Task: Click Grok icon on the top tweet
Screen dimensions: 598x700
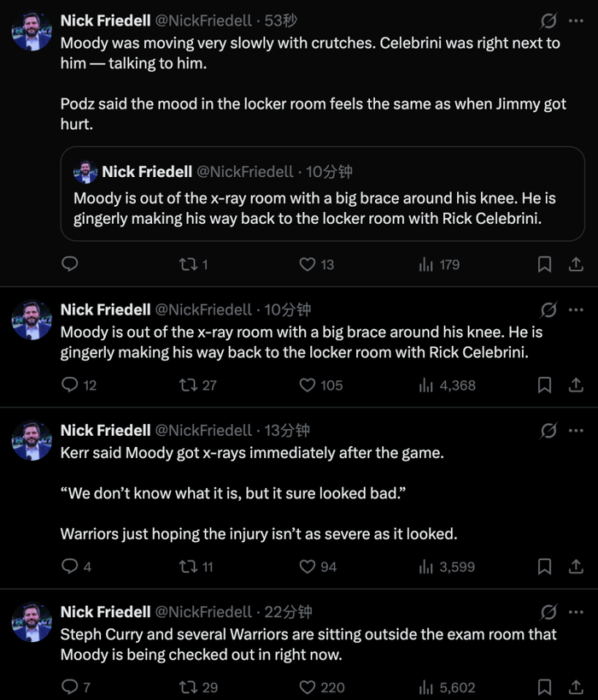Action: tap(549, 21)
